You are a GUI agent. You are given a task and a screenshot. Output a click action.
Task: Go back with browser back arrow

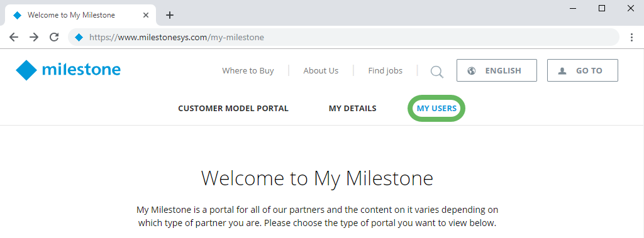[x=14, y=37]
